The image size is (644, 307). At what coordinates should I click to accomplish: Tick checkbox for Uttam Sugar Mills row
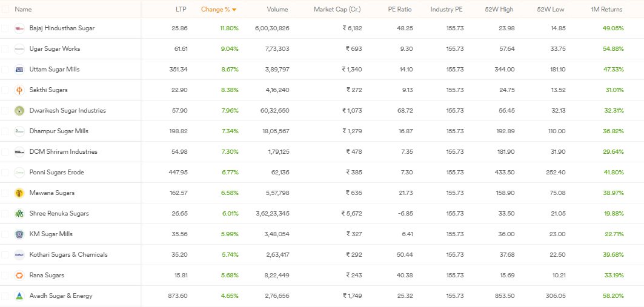coord(4,70)
